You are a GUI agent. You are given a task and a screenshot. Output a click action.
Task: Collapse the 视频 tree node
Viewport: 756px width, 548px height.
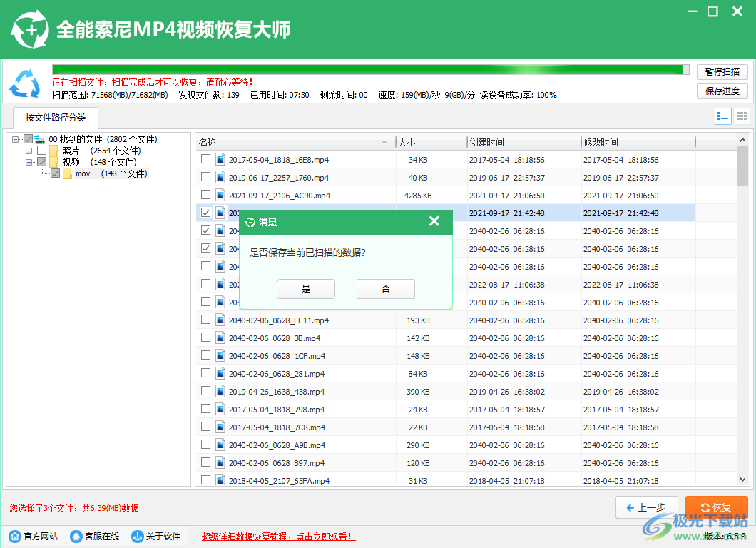point(29,162)
